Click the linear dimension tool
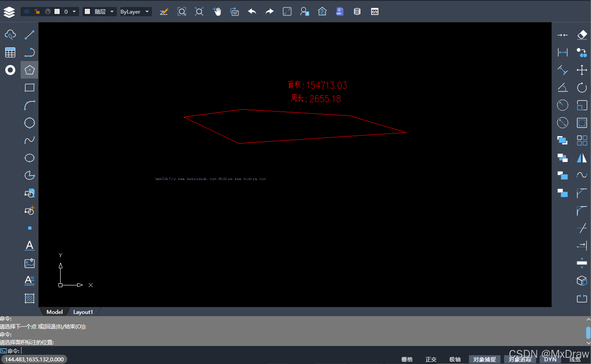Screen dimensions: 591x364 (562, 52)
